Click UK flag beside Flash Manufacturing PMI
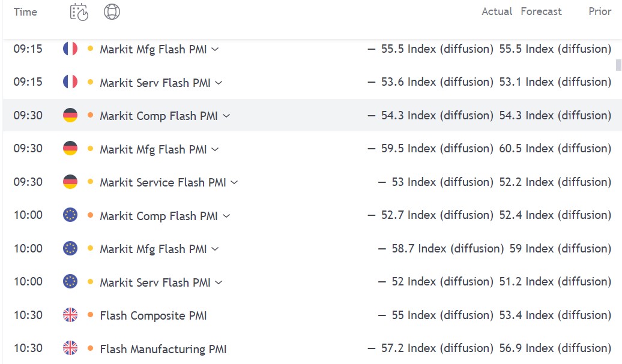622x364 pixels. point(70,348)
